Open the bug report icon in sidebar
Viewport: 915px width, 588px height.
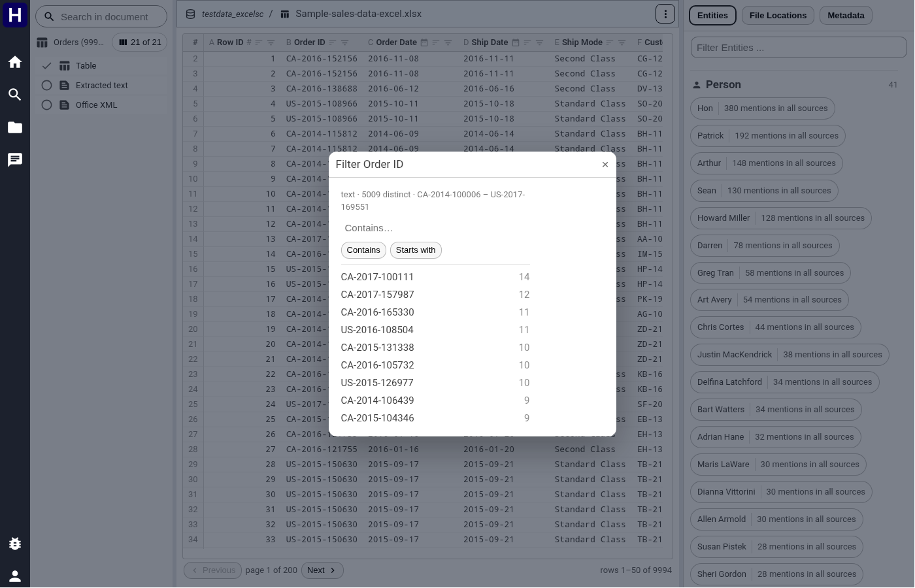[x=15, y=544]
